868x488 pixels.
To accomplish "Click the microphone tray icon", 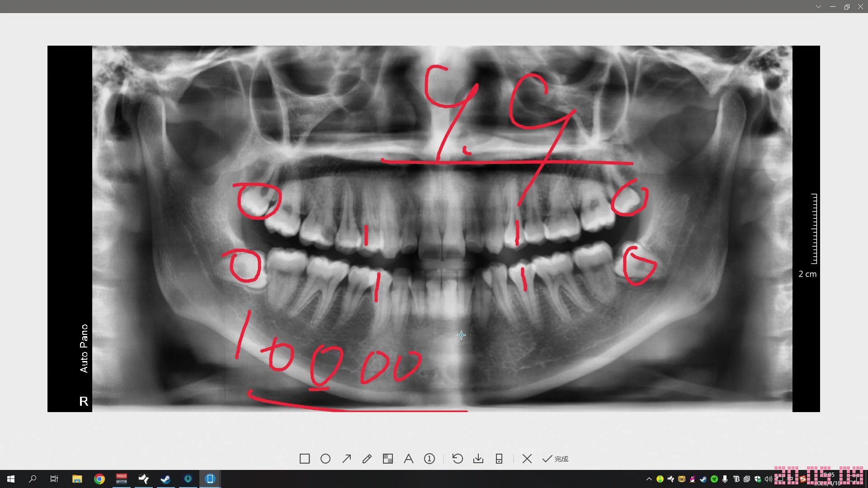I will click(725, 479).
